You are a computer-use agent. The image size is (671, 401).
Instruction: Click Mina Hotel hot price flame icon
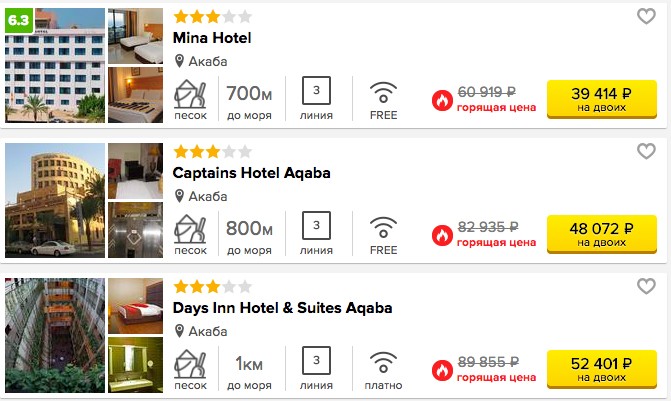[x=442, y=101]
